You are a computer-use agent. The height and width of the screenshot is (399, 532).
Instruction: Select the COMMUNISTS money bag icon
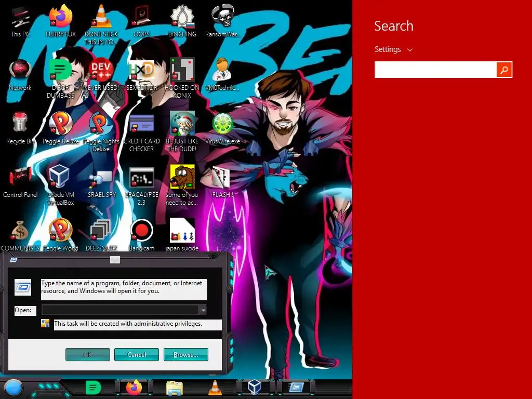pos(20,235)
